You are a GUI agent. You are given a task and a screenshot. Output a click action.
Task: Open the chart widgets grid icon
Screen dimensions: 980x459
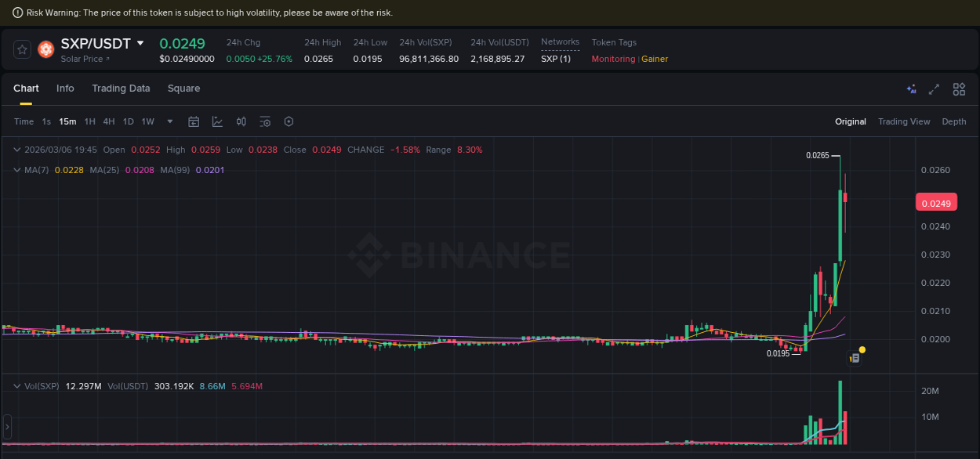click(x=959, y=89)
